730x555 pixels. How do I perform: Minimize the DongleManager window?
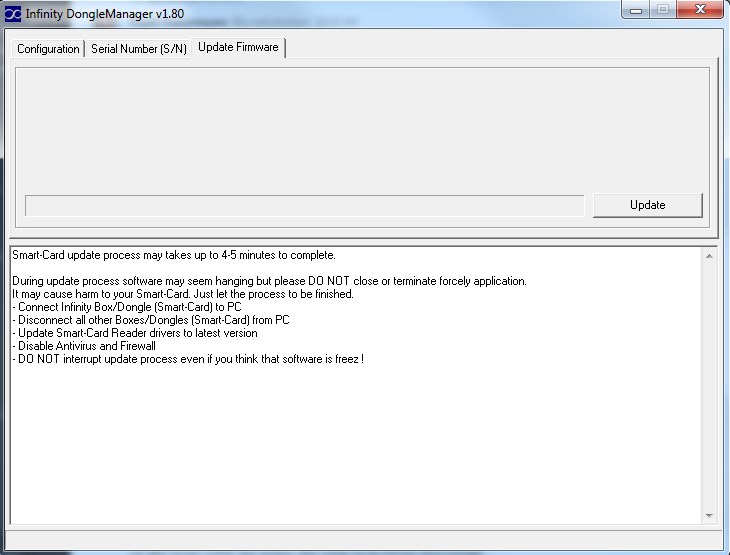coord(636,10)
